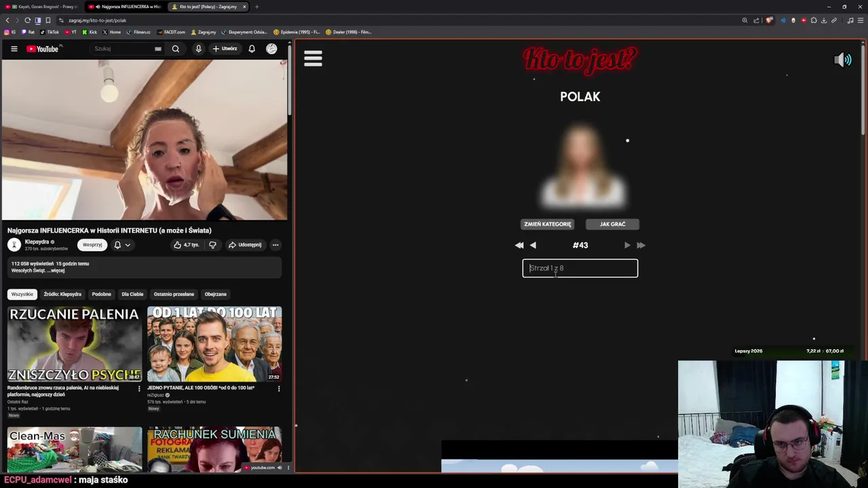Open the browser downloads icon
Image resolution: width=868 pixels, height=488 pixels.
tap(824, 20)
